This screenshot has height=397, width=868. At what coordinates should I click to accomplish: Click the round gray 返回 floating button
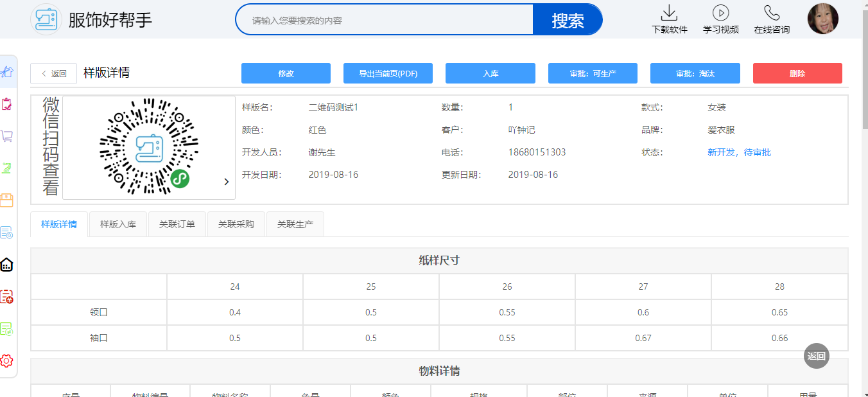pos(817,356)
